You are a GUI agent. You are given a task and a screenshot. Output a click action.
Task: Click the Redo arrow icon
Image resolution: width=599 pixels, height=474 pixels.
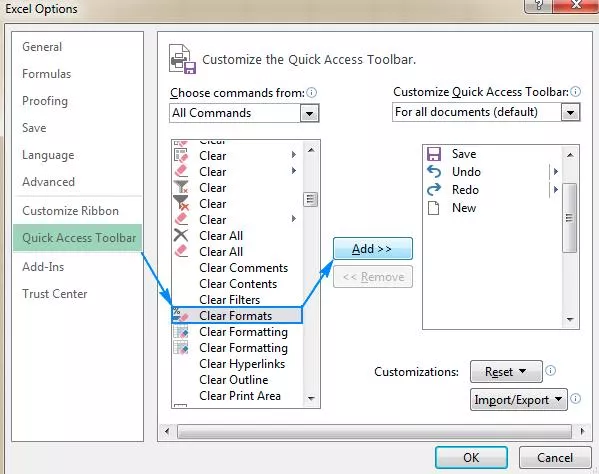pyautogui.click(x=434, y=190)
